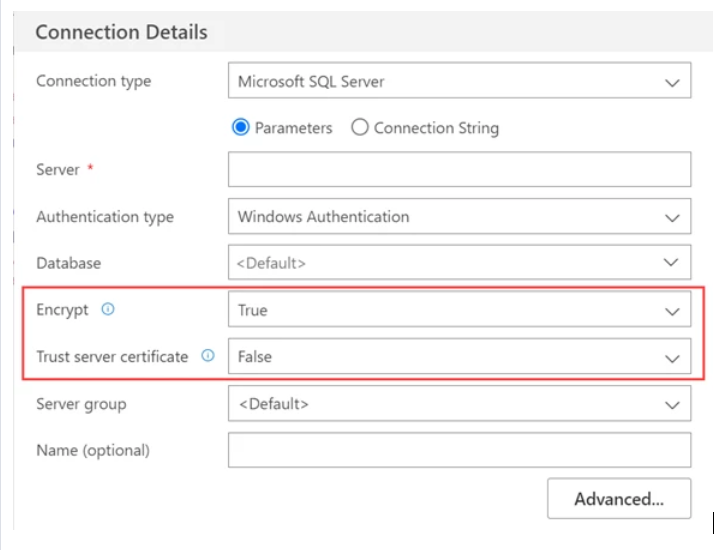Viewport: 714px width, 550px height.
Task: Click the Connection type chevron arrow
Action: [672, 83]
